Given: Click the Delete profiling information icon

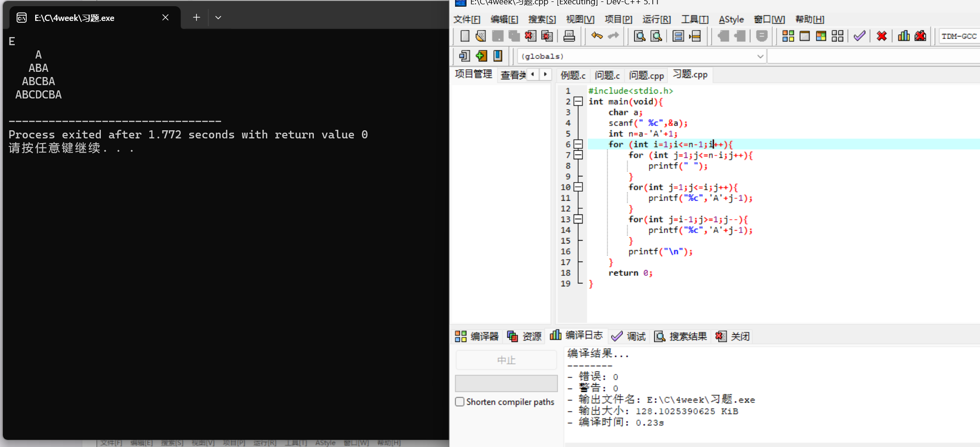Looking at the screenshot, I should click(921, 36).
